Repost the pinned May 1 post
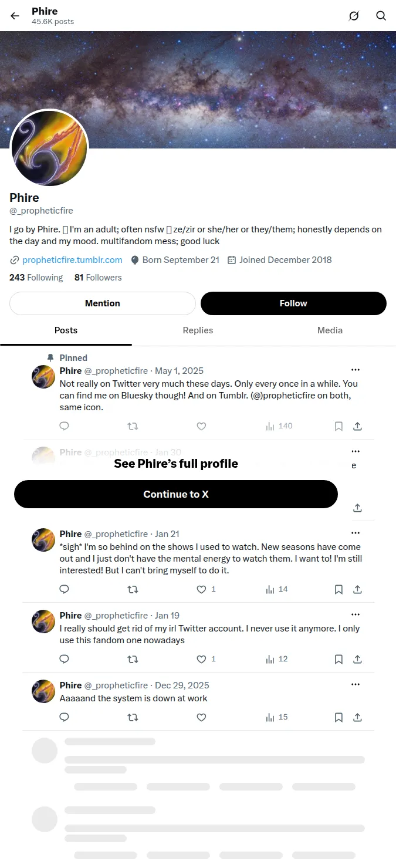The height and width of the screenshot is (868, 396). pos(133,426)
